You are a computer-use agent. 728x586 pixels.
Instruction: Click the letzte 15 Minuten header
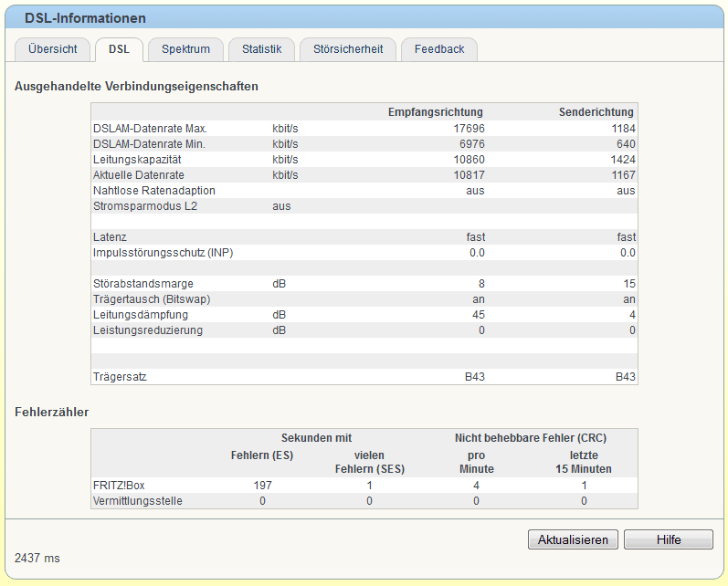pyautogui.click(x=584, y=462)
